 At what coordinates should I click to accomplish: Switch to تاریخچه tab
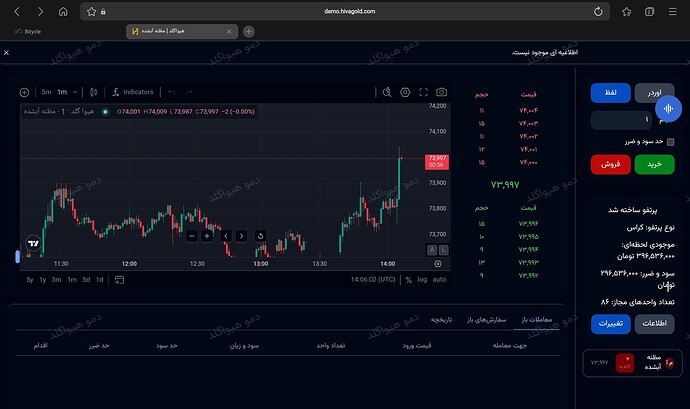441,320
